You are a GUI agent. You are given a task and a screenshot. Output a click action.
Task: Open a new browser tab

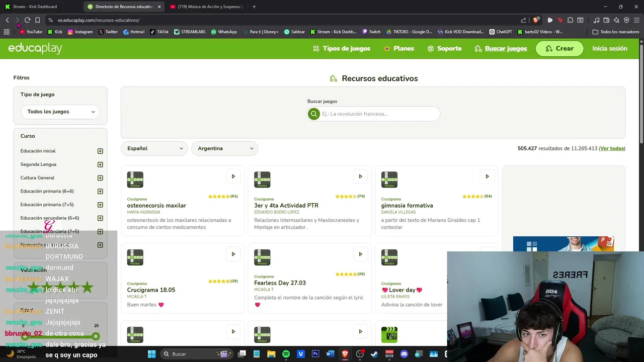click(254, 7)
